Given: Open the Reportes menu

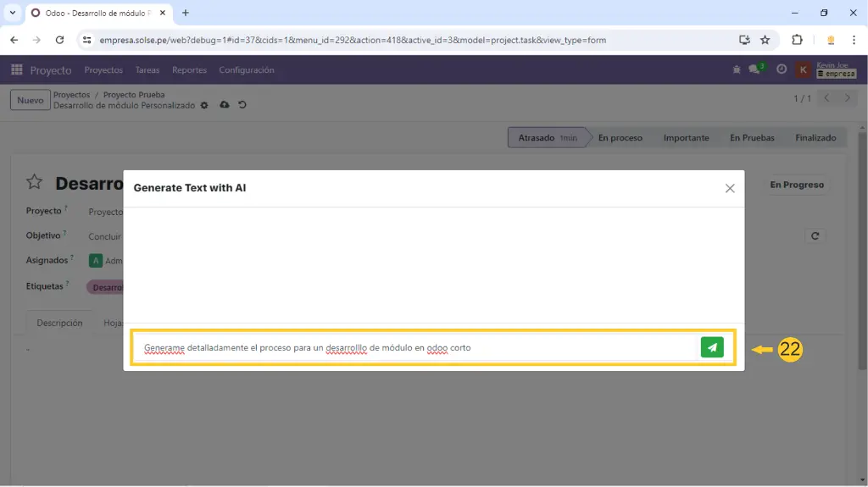Looking at the screenshot, I should coord(189,70).
